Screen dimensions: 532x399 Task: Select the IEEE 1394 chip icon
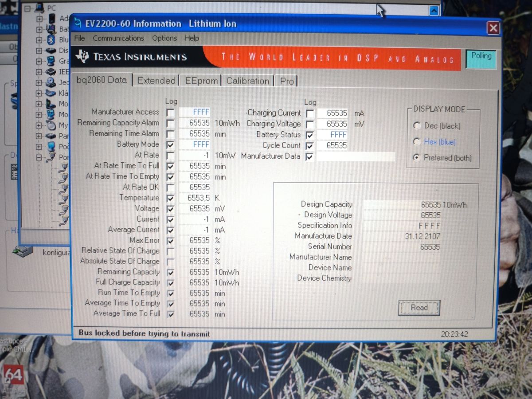[51, 72]
